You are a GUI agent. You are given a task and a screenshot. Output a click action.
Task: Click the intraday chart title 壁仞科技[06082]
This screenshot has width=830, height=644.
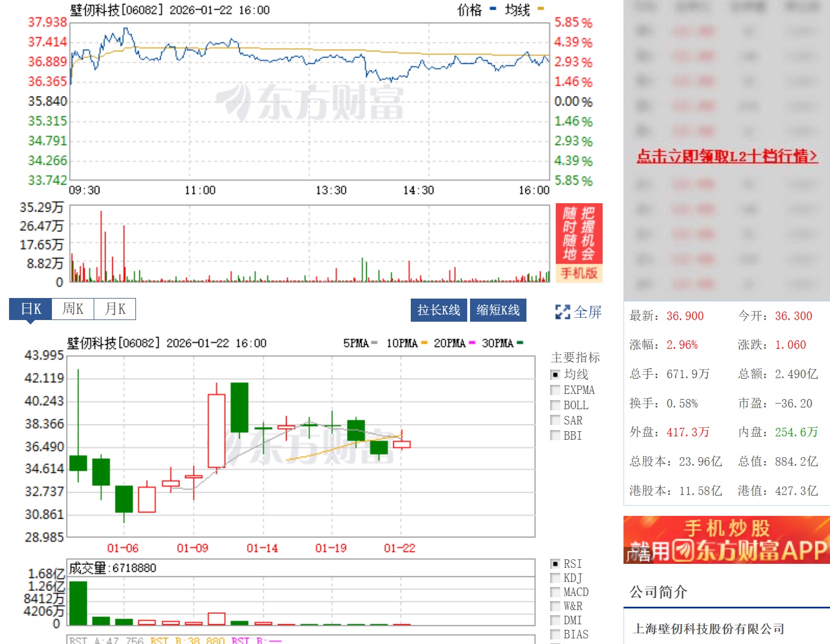click(117, 10)
